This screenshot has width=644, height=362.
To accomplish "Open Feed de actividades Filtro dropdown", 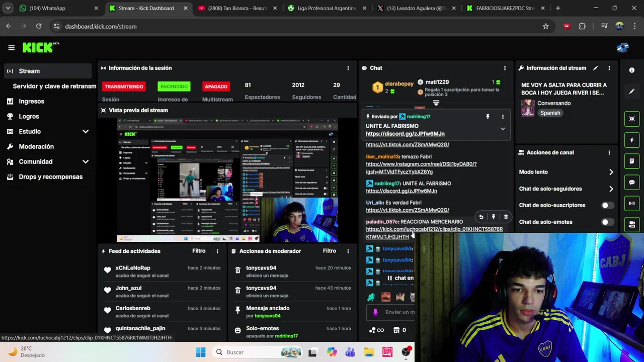I will pos(199,251).
